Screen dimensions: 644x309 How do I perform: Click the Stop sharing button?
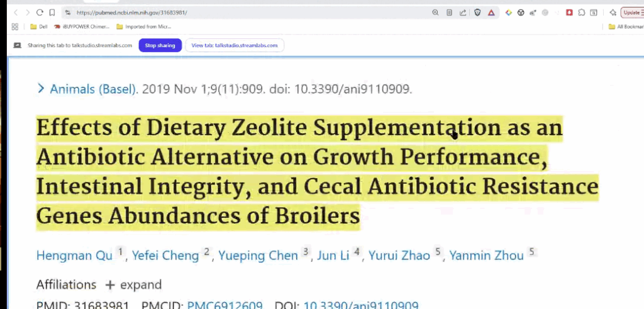pyautogui.click(x=160, y=45)
